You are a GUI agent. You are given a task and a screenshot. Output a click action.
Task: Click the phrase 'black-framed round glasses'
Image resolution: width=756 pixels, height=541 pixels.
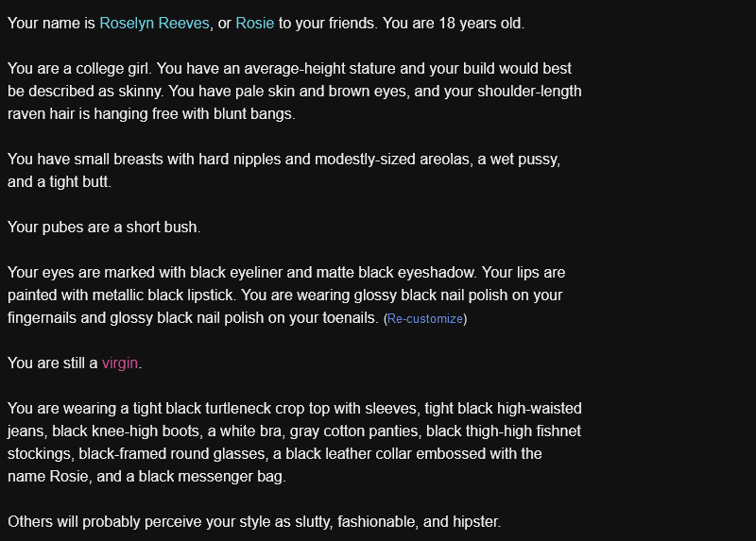[x=172, y=454]
